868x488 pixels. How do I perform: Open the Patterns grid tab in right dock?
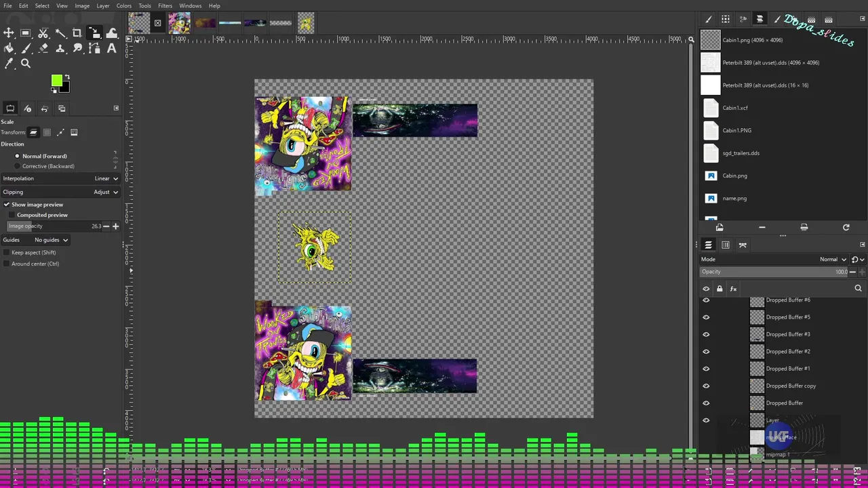pos(726,20)
